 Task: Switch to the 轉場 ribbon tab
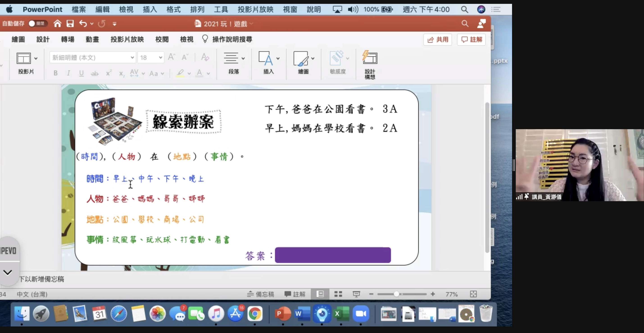click(67, 39)
